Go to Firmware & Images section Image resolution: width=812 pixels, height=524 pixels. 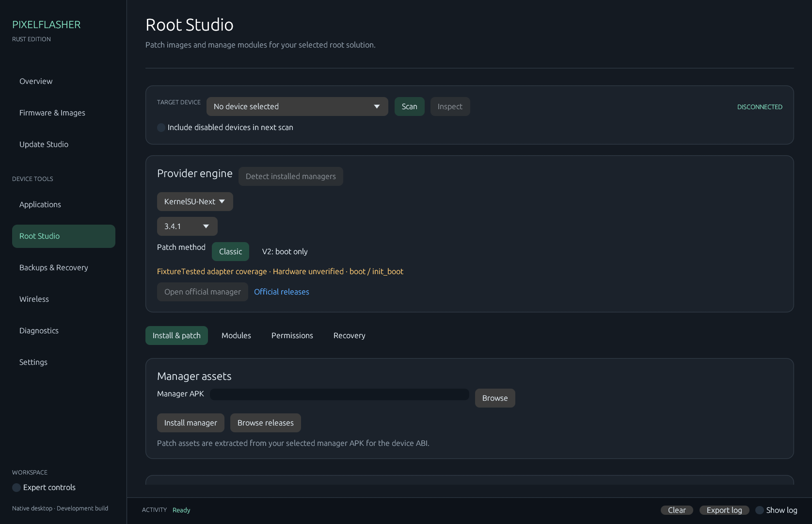(x=64, y=113)
